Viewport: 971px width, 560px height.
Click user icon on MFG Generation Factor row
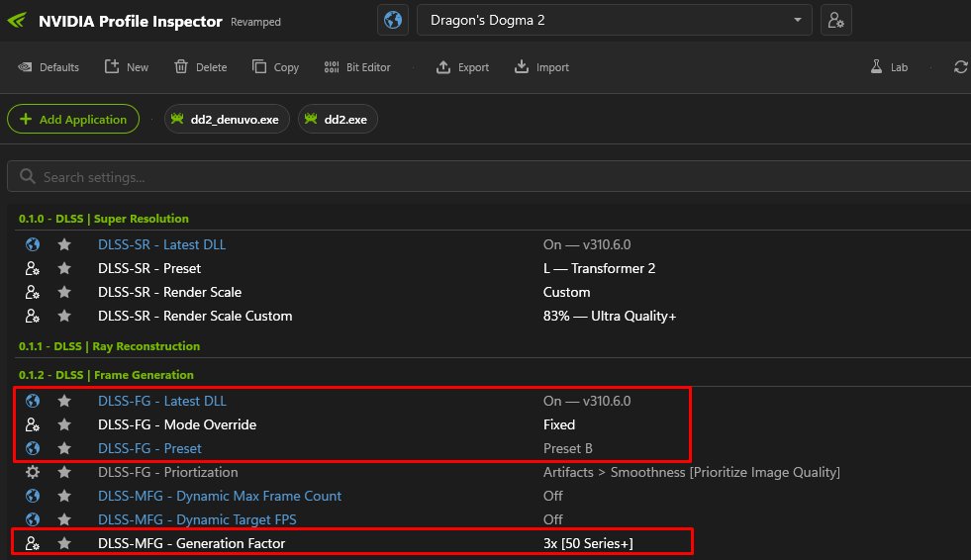(33, 543)
